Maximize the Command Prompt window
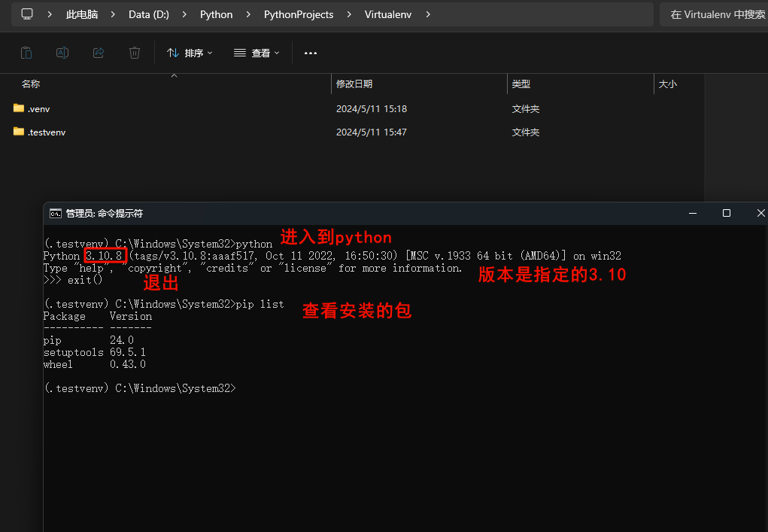Viewport: 768px width, 532px height. [727, 213]
